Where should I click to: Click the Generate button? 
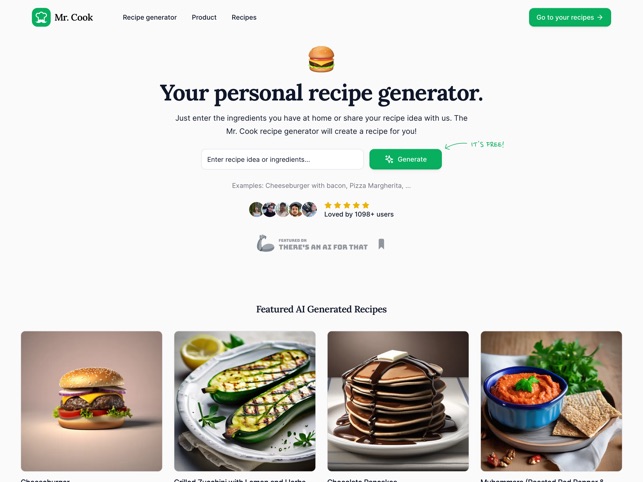tap(405, 159)
